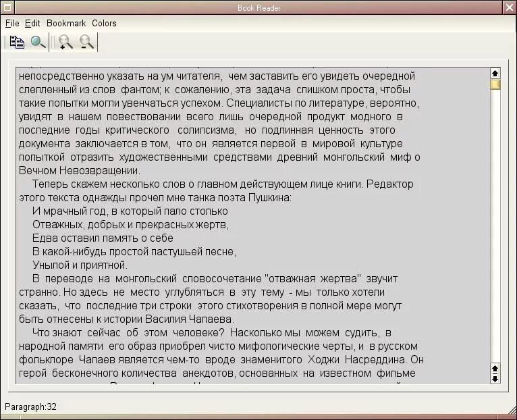The image size is (517, 420).
Task: Click the line starting "слепленный из слов фантом"
Action: pyautogui.click(x=215, y=90)
